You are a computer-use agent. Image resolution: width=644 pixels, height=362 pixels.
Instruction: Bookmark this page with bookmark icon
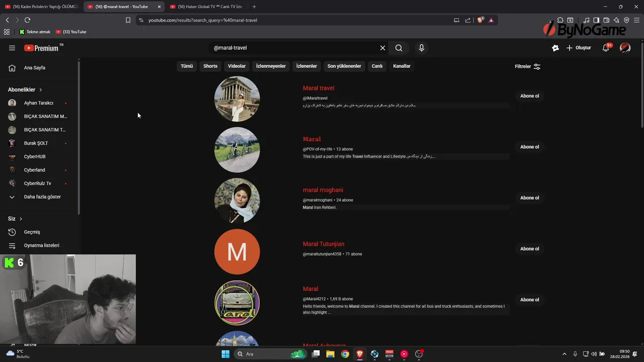pyautogui.click(x=128, y=20)
